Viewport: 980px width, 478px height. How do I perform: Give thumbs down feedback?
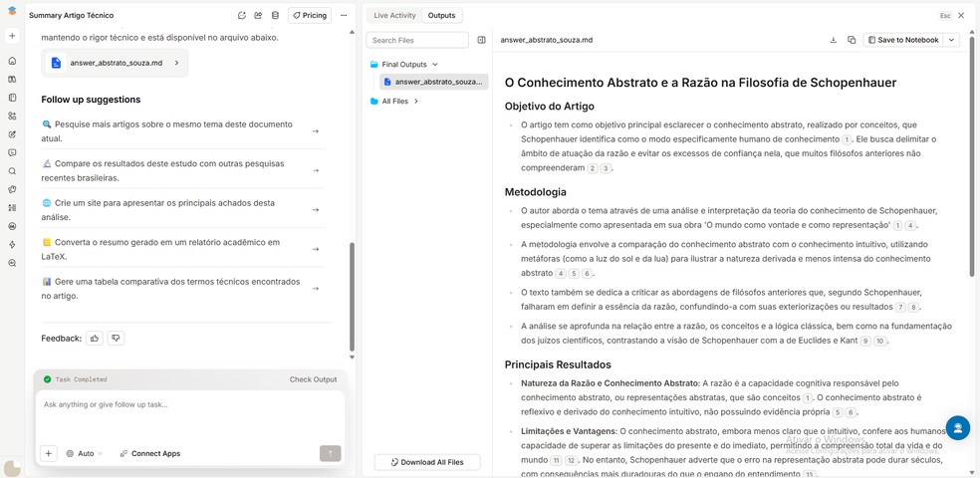[116, 338]
